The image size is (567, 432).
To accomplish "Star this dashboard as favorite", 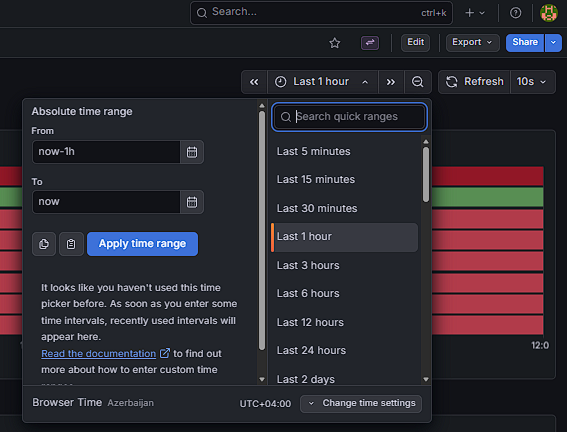I will tap(334, 43).
